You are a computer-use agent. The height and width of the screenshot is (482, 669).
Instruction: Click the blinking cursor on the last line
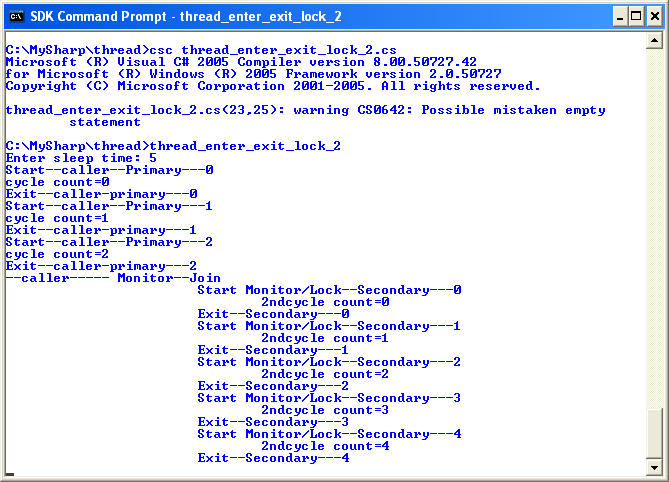pyautogui.click(x=10, y=474)
